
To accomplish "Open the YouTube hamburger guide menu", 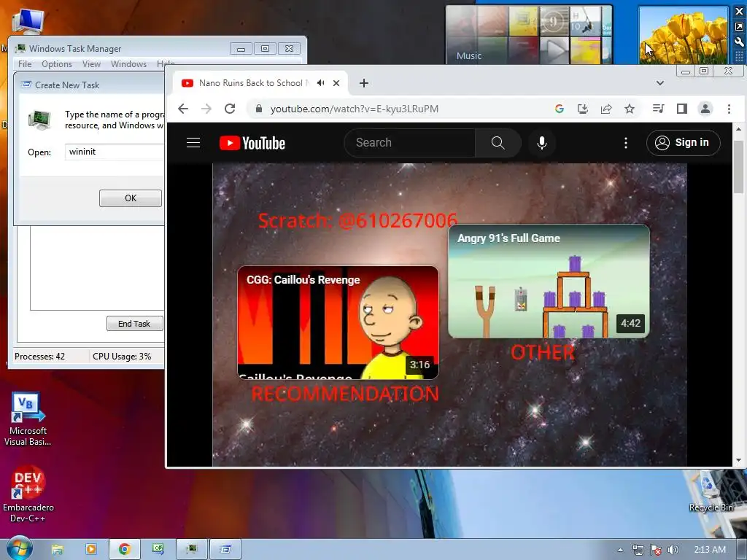I will point(193,143).
